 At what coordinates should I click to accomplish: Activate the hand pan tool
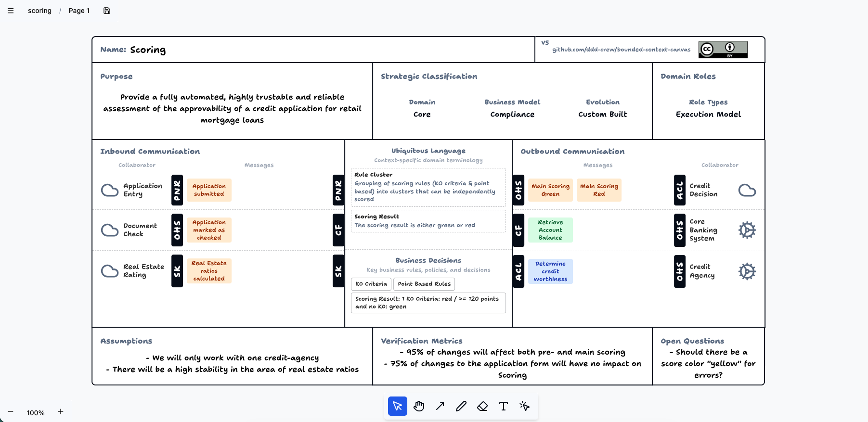tap(419, 406)
